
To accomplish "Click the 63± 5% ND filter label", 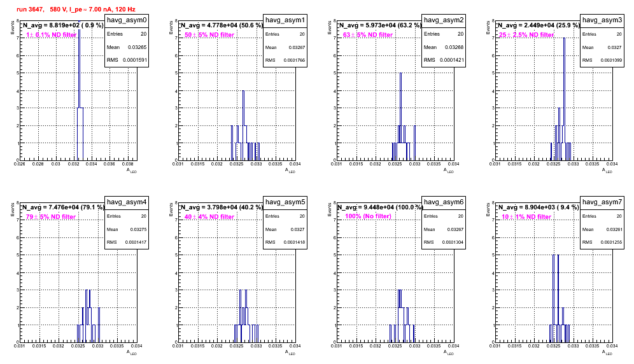I will click(x=368, y=35).
